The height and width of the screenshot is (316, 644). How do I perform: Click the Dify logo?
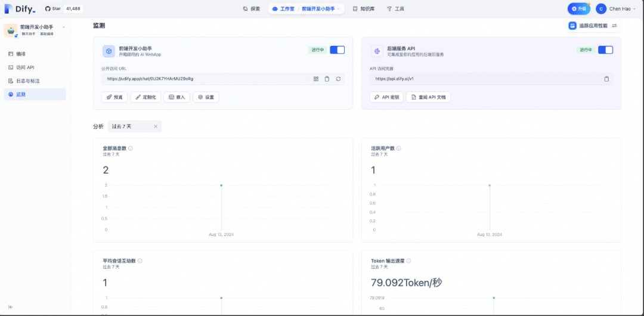pyautogui.click(x=20, y=8)
